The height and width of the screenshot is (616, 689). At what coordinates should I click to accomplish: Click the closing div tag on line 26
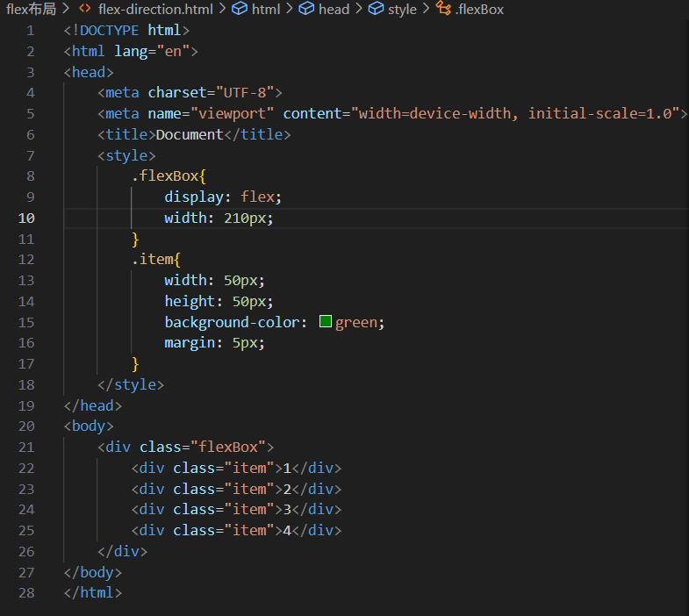pyautogui.click(x=123, y=551)
